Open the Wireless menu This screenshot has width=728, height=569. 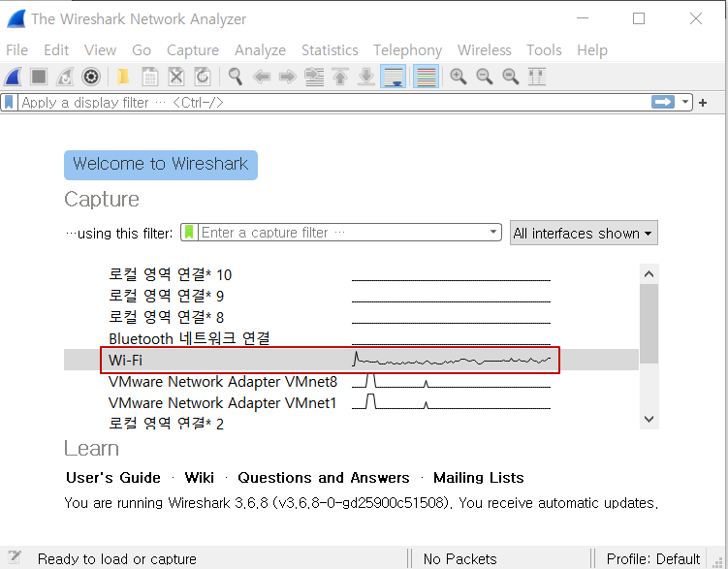click(x=485, y=50)
